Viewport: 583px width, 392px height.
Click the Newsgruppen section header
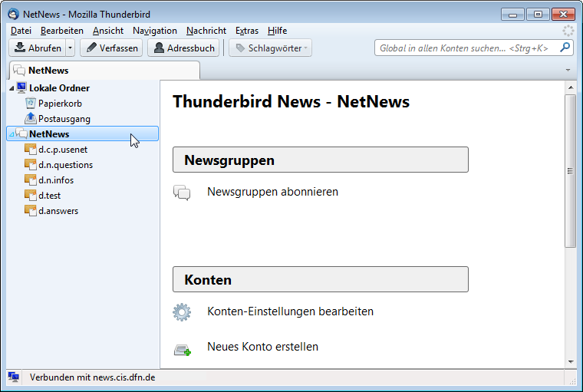tap(321, 160)
